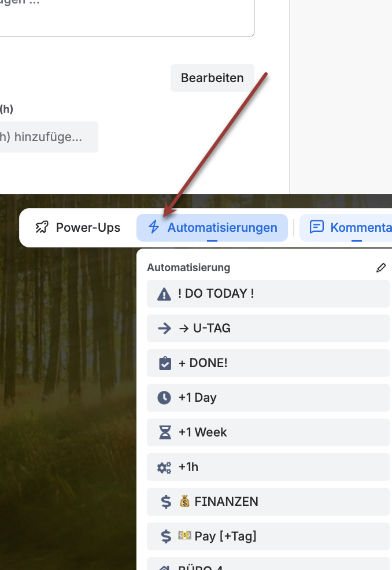Click the +1h gears icon
This screenshot has width=392, height=570.
tap(164, 468)
